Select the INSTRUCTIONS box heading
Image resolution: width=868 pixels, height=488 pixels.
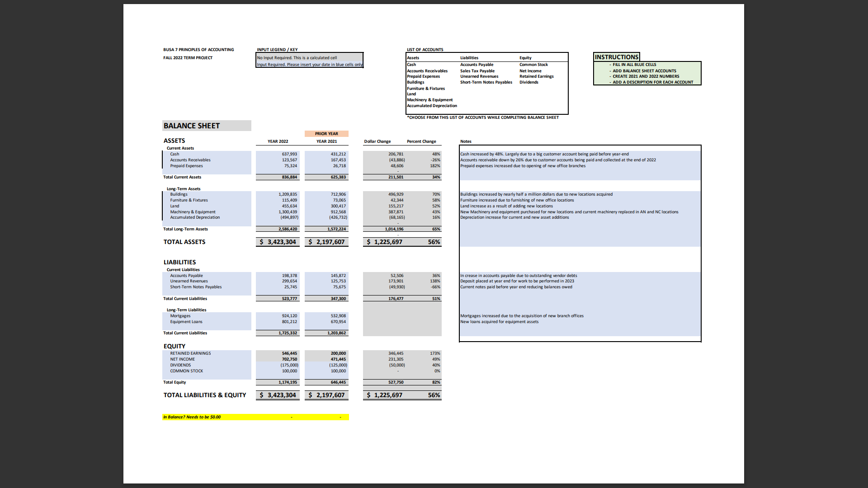[617, 57]
